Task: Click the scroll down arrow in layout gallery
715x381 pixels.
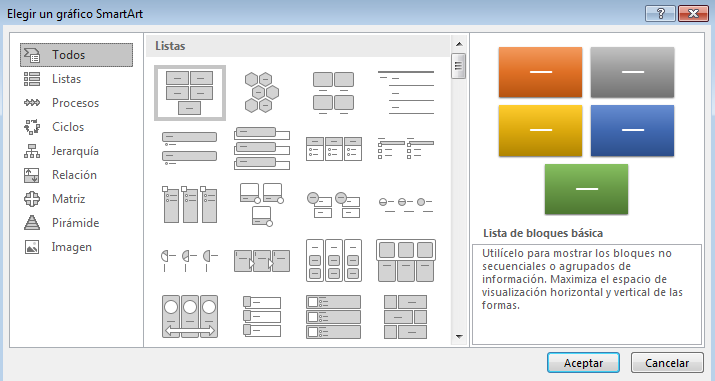Action: pyautogui.click(x=459, y=337)
